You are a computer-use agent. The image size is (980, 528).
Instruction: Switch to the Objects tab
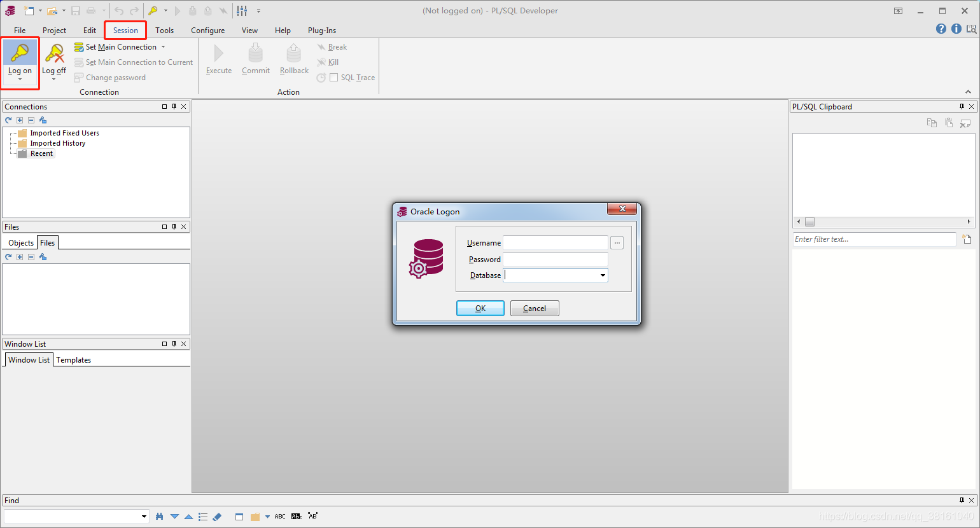[21, 243]
